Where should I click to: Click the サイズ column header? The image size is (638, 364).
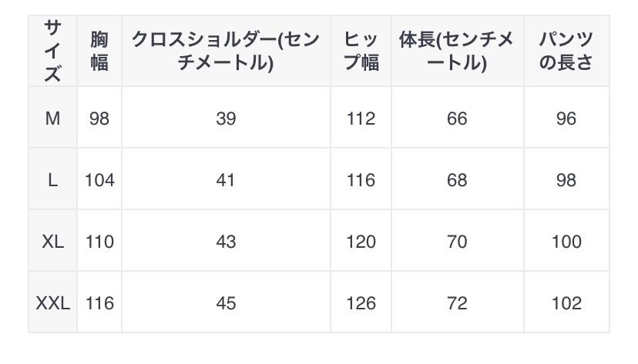[52, 51]
